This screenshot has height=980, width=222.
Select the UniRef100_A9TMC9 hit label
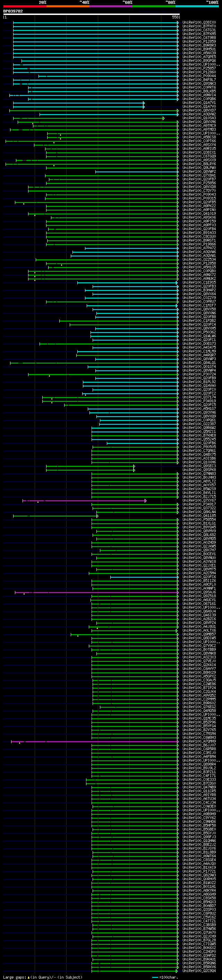(x=199, y=125)
